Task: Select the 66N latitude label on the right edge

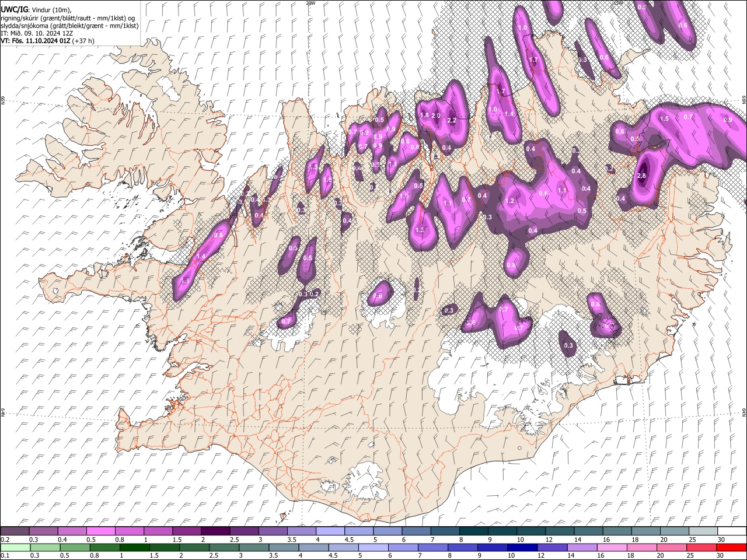Action: (744, 100)
